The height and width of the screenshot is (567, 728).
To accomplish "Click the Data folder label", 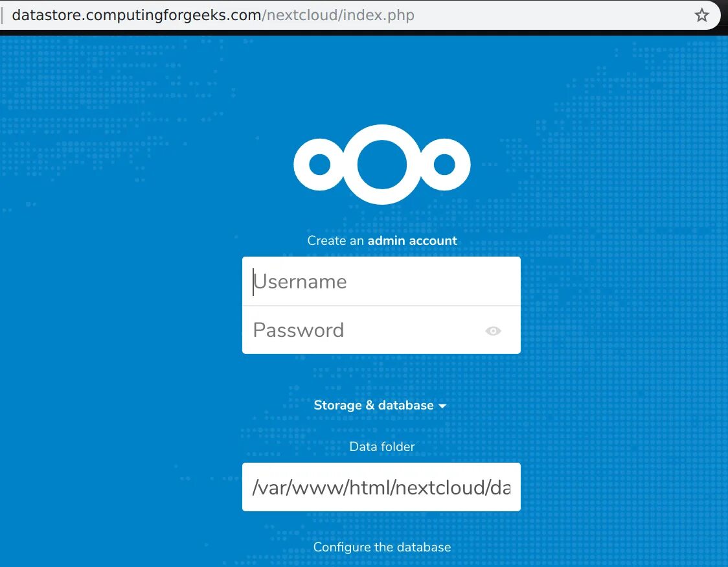I will (382, 446).
